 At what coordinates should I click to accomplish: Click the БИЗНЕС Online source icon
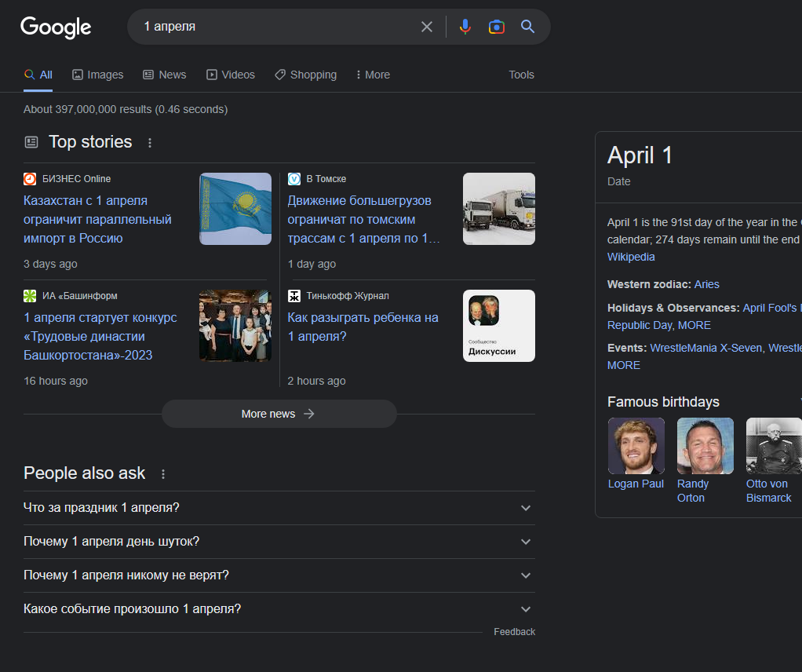click(30, 179)
